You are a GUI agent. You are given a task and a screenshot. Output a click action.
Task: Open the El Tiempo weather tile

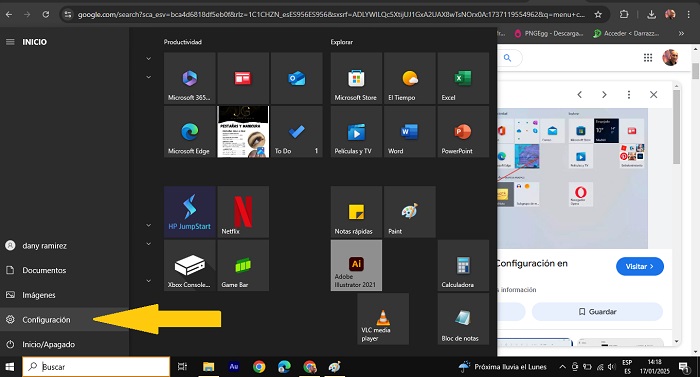pyautogui.click(x=410, y=78)
